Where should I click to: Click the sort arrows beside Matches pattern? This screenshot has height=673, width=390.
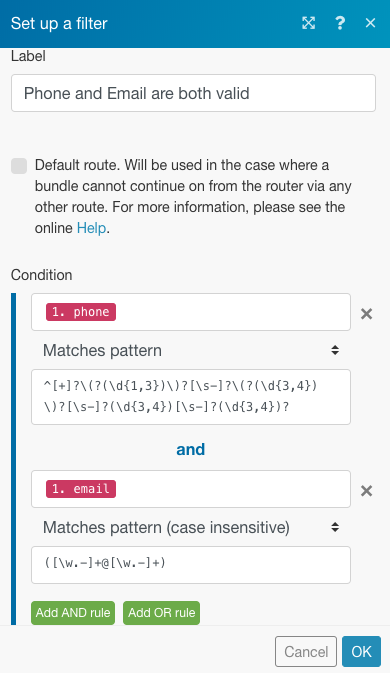pos(335,350)
